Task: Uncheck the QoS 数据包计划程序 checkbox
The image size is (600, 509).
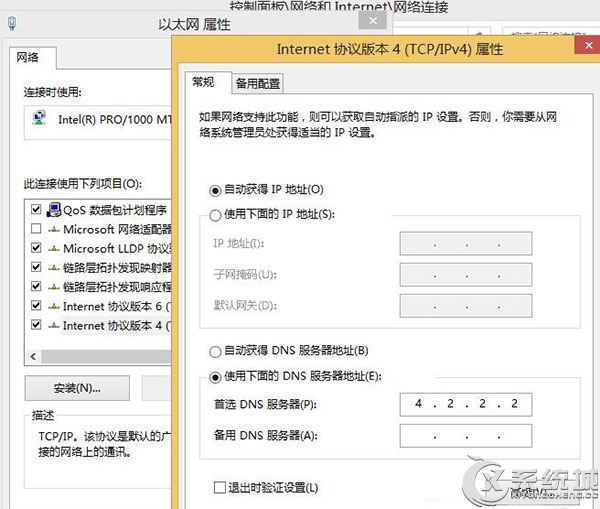Action: 36,209
